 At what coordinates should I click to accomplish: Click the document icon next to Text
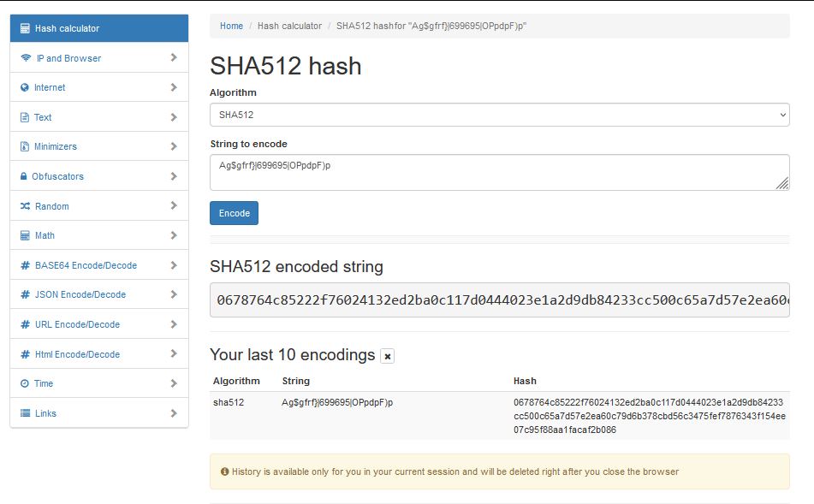coord(25,117)
